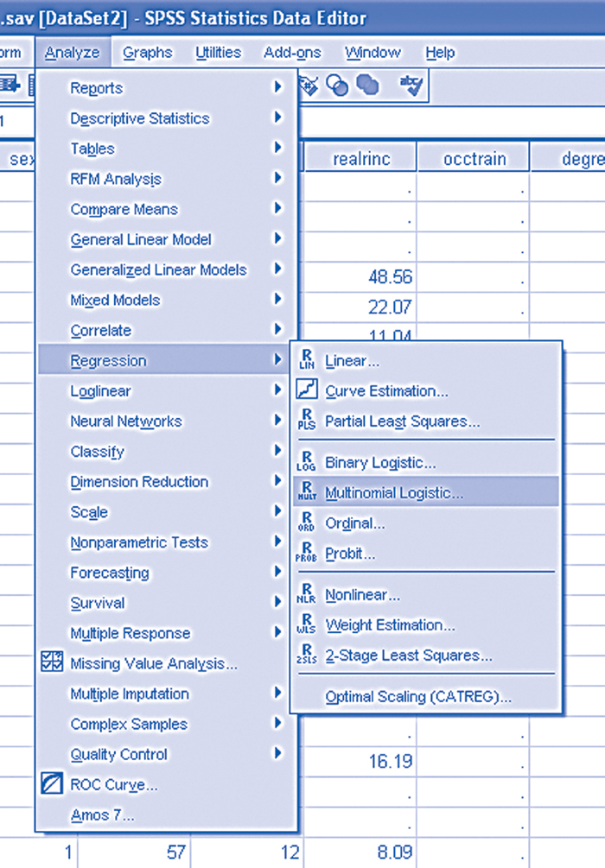Click the Probit regression icon
605x868 pixels.
tap(307, 554)
